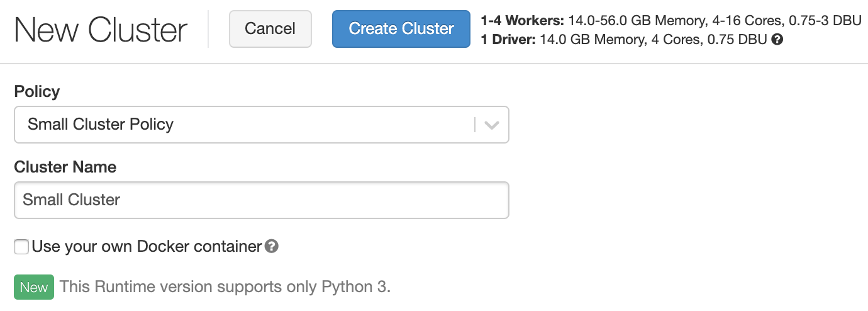Toggle the Use your own Docker container checkbox

click(21, 247)
